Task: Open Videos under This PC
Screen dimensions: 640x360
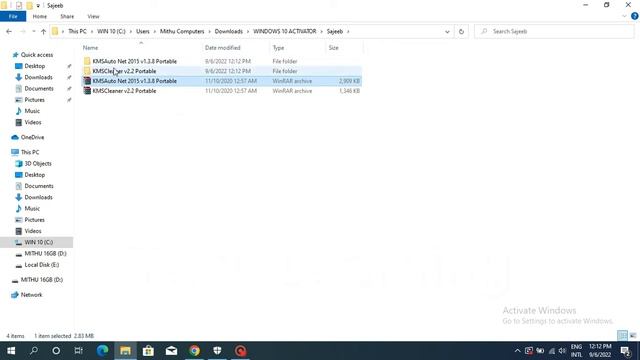Action: click(x=33, y=231)
